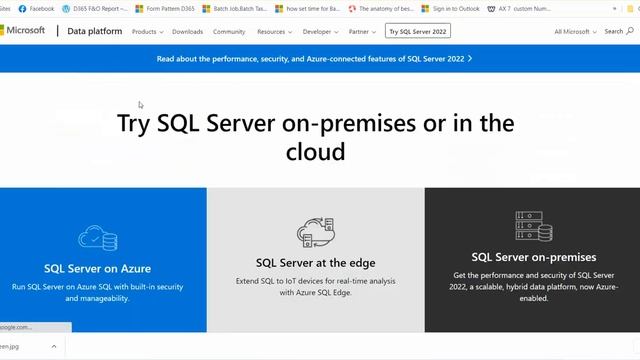Viewport: 640px width, 360px height.
Task: Open the Sign in to Outlook bookmark
Action: [x=451, y=9]
